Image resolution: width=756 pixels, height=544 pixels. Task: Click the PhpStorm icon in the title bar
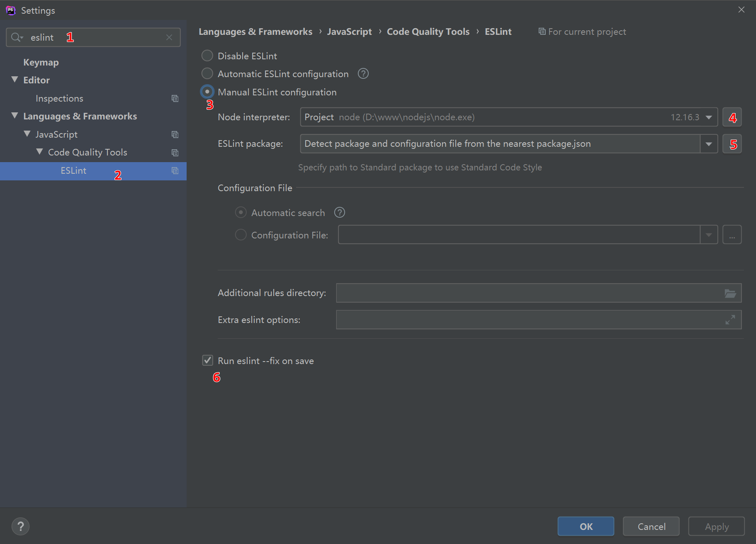point(11,10)
